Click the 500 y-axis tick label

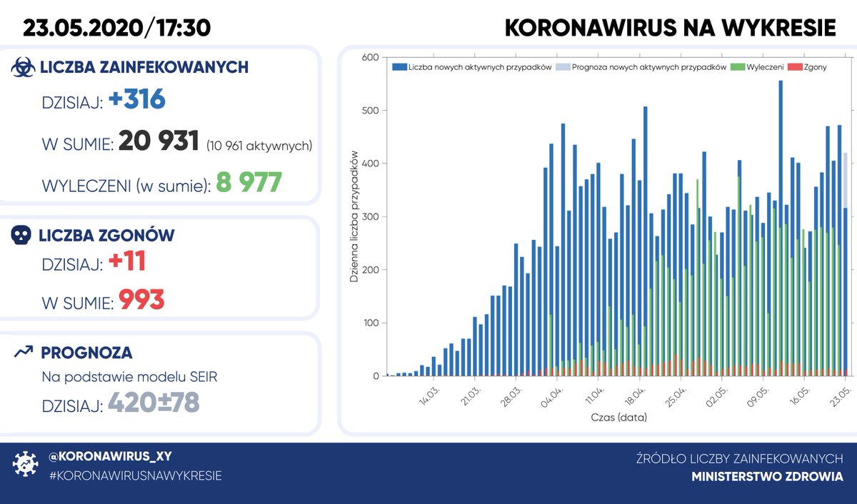[x=369, y=111]
